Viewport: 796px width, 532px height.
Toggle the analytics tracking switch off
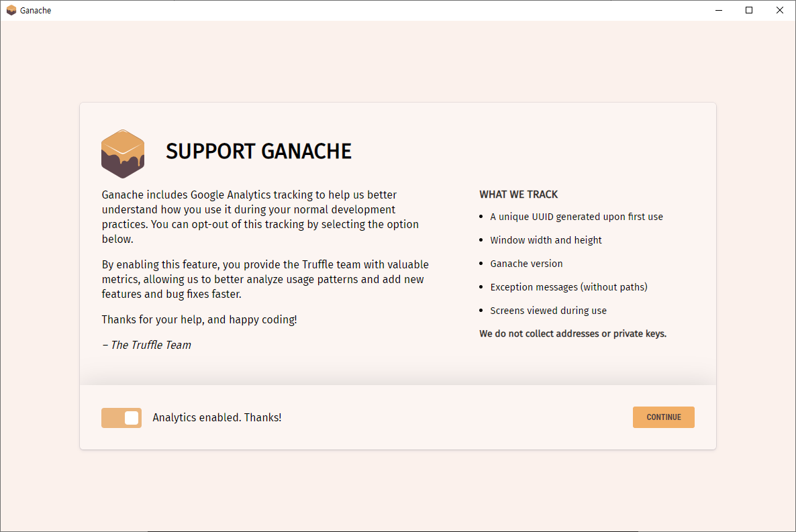tap(121, 418)
